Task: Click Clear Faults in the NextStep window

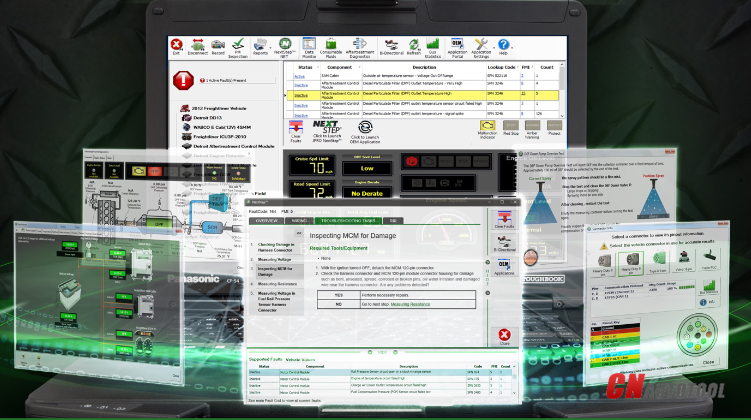Action: (x=504, y=220)
